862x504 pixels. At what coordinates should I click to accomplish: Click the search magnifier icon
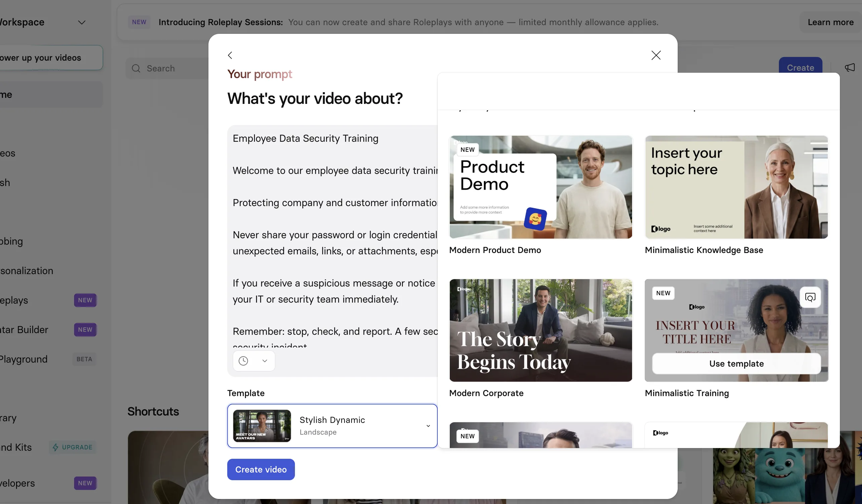coord(136,68)
